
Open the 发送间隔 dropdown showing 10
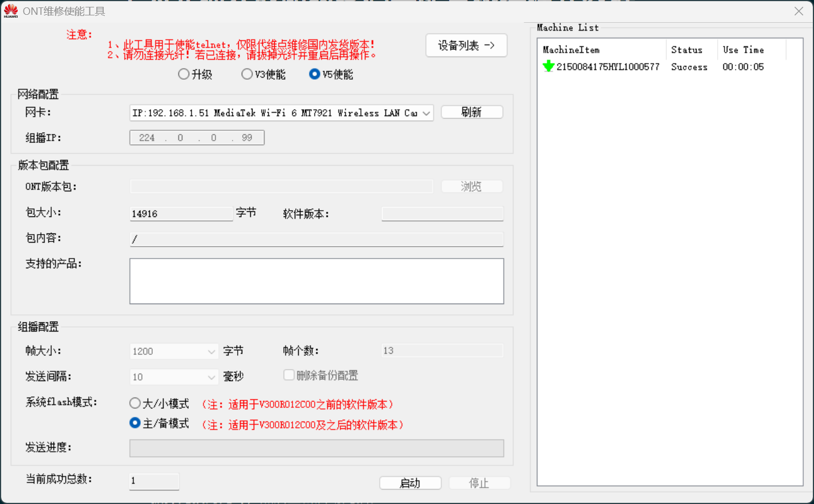point(211,377)
